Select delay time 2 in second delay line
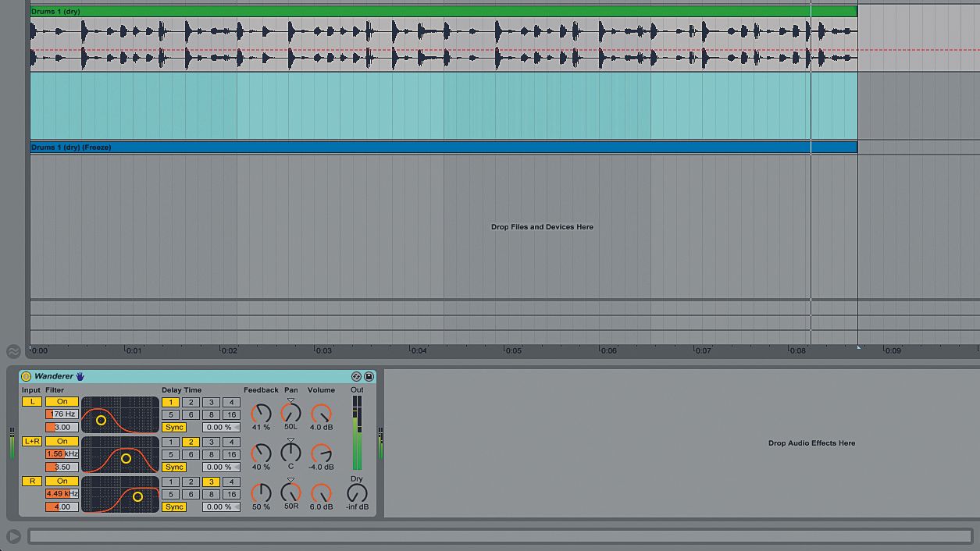Image resolution: width=980 pixels, height=551 pixels. [x=191, y=443]
